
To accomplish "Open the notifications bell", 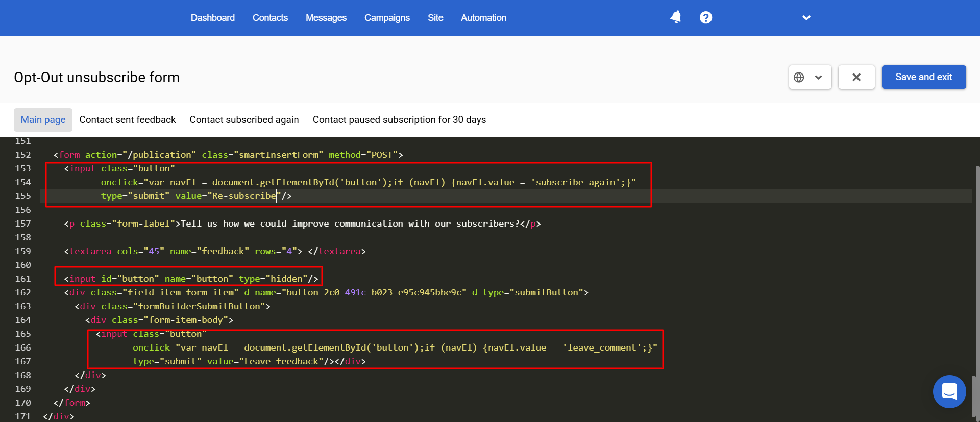I will pyautogui.click(x=675, y=17).
